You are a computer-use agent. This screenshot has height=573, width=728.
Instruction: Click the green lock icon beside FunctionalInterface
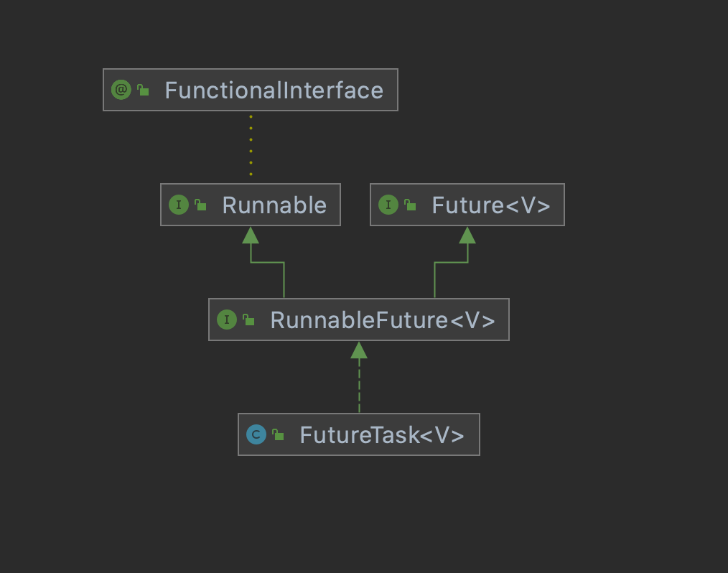[143, 90]
